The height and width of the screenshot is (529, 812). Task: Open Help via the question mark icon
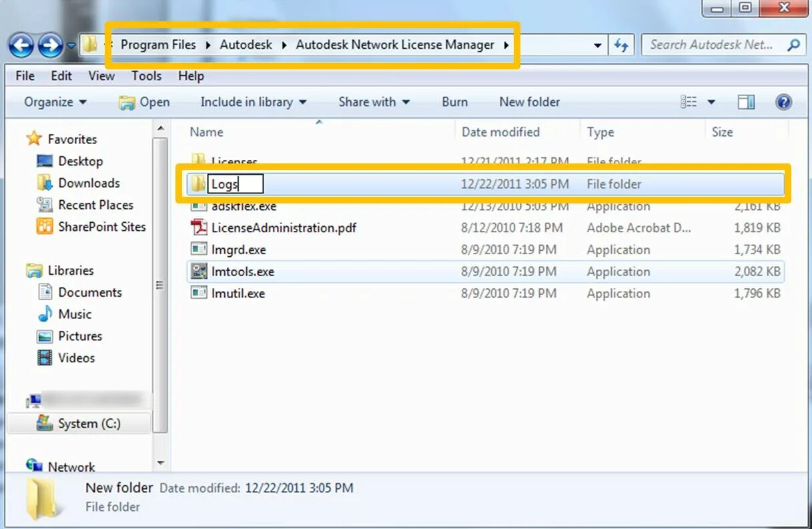coord(784,101)
